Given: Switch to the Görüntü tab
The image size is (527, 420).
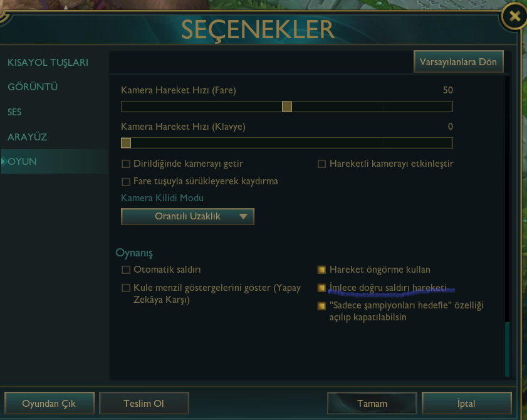Looking at the screenshot, I should pyautogui.click(x=33, y=87).
